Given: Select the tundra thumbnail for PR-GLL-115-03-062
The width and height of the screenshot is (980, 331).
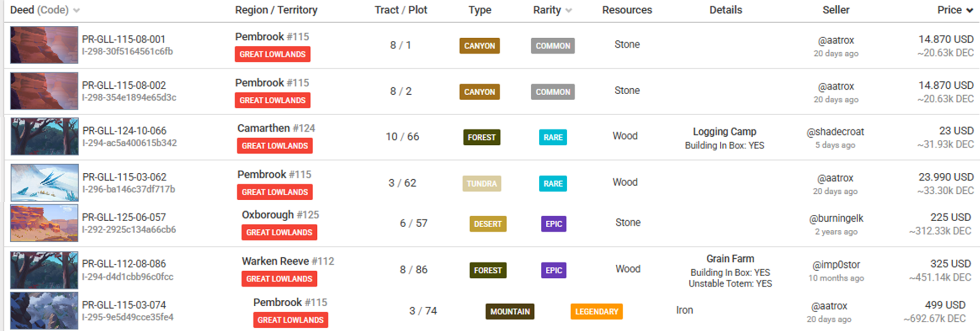Looking at the screenshot, I should (x=45, y=182).
